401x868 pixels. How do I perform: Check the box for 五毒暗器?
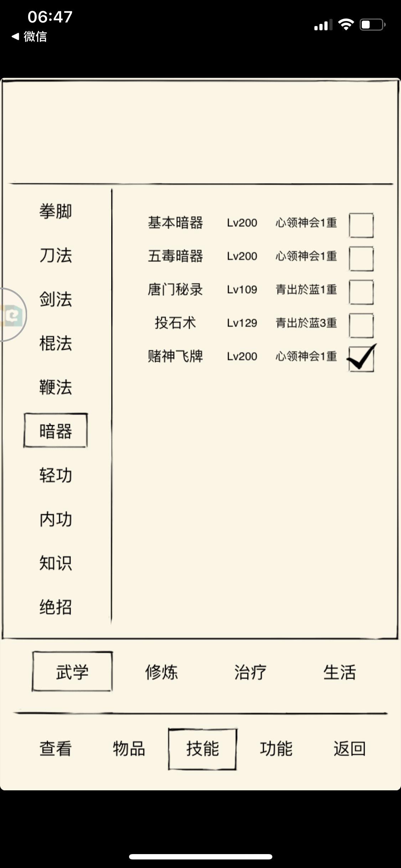tap(361, 259)
